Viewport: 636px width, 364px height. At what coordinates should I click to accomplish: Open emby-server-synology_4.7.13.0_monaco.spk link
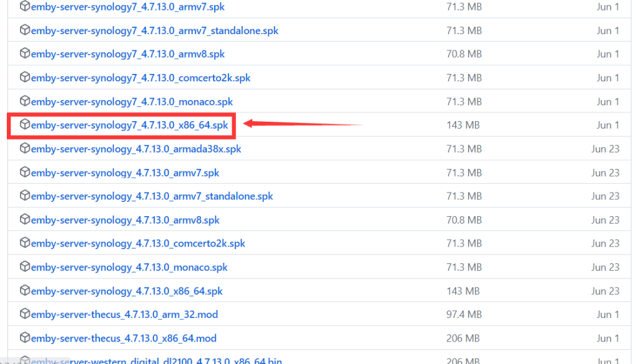click(129, 268)
